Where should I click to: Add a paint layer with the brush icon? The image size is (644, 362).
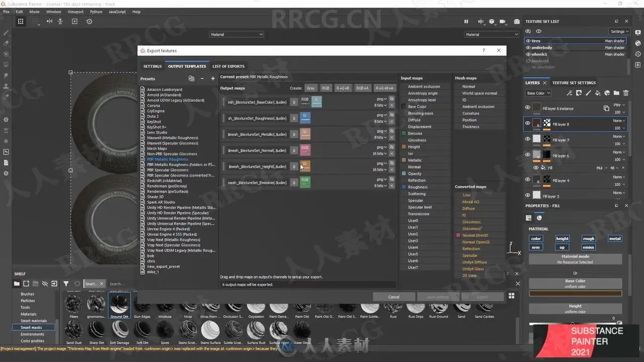point(588,93)
